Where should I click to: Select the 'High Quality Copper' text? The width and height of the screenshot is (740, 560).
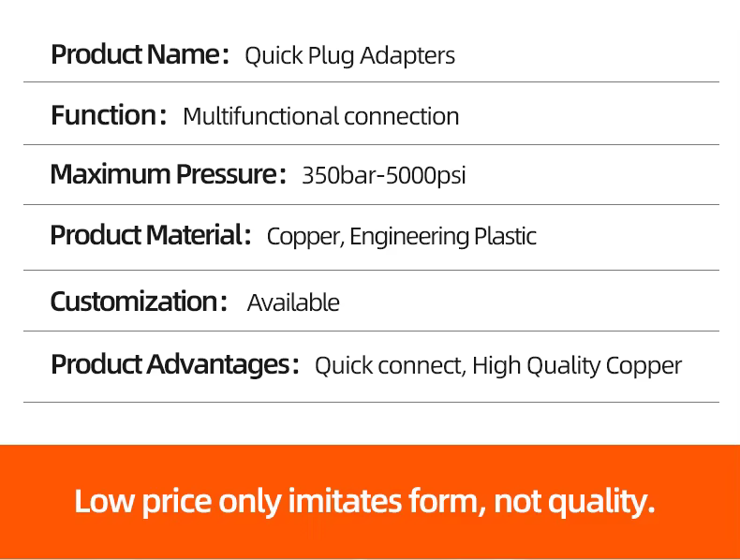[x=577, y=366]
